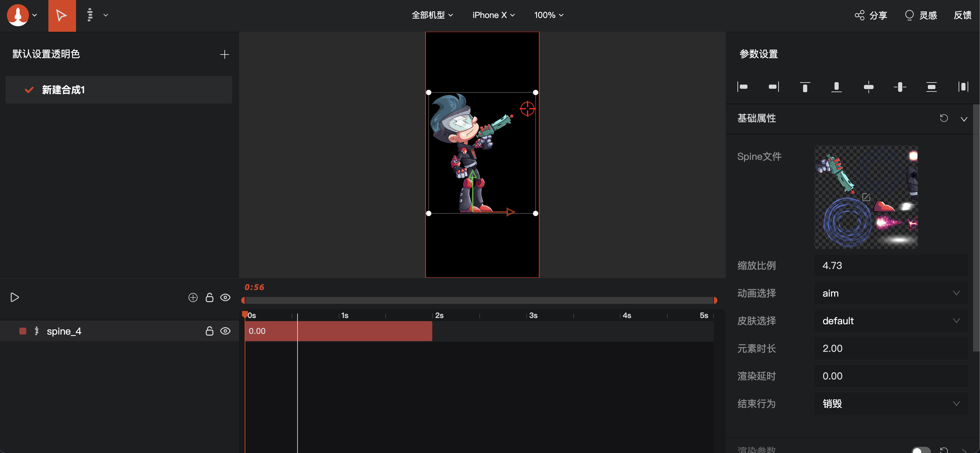Lock the spine_4 layer
Image resolution: width=980 pixels, height=453 pixels.
[209, 331]
